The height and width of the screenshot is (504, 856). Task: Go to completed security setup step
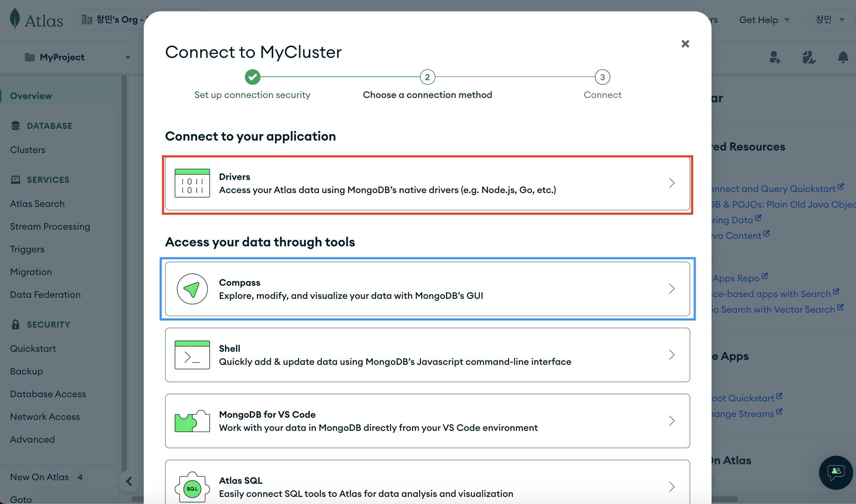pyautogui.click(x=252, y=77)
